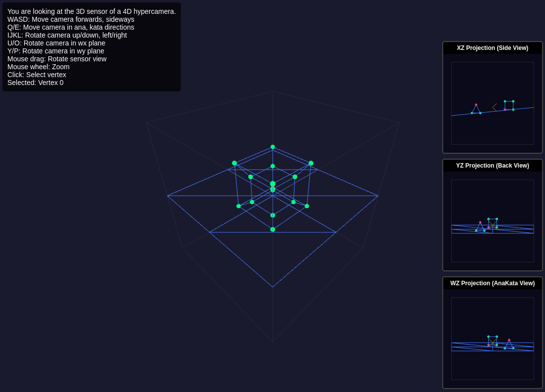Viewport: 545px width, 392px height.
Task: Select the inner upper-right green vertex
Action: click(x=295, y=177)
